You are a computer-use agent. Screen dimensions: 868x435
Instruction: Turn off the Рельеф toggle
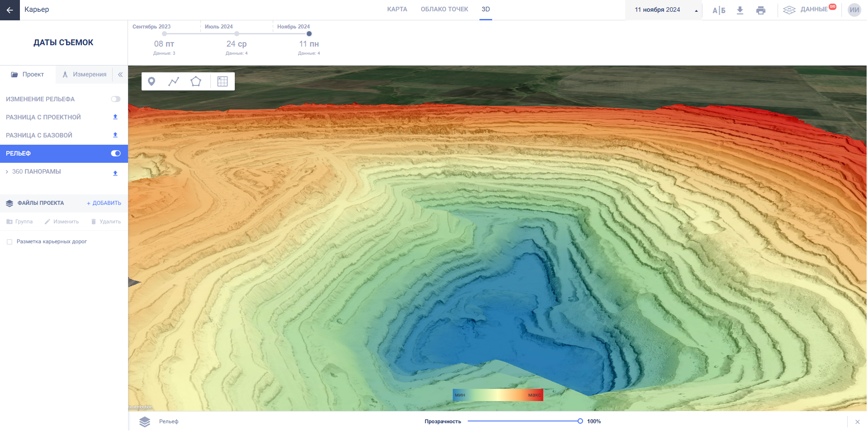(x=116, y=153)
